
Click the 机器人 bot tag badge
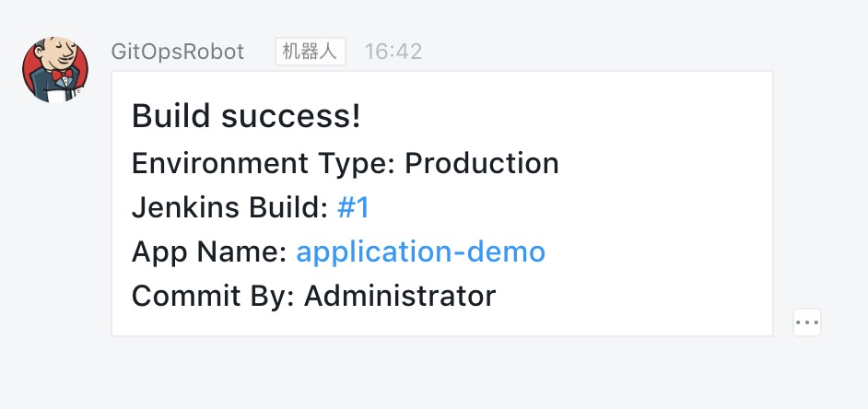click(x=310, y=52)
